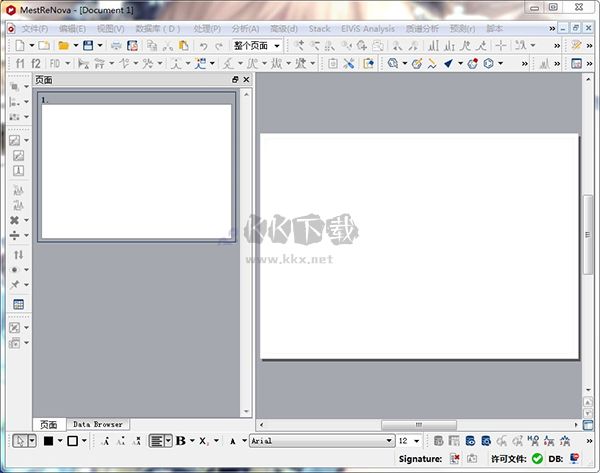Click the black fill color swatch

pos(48,440)
